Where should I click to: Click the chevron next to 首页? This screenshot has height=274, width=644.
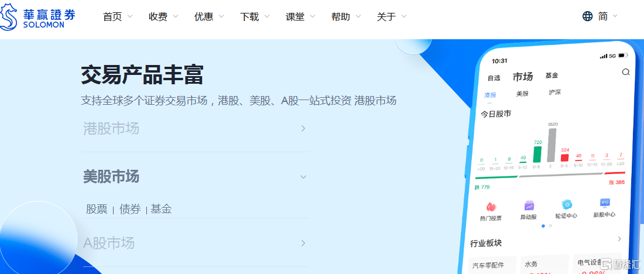[x=130, y=16]
